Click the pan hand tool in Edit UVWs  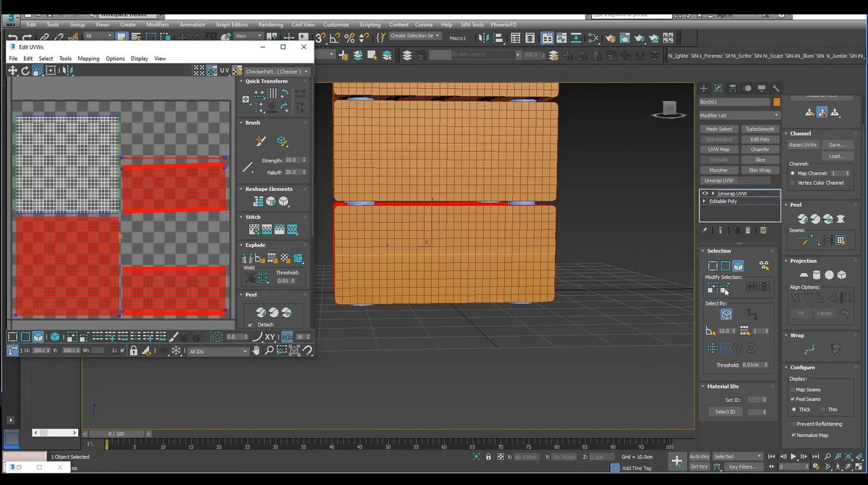[x=256, y=350]
